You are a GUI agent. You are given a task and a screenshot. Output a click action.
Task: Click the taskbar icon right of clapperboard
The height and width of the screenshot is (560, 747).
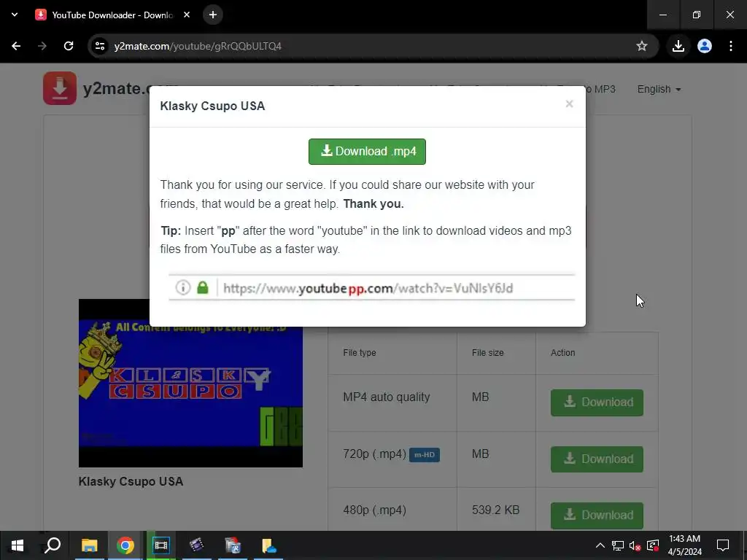[x=233, y=545]
